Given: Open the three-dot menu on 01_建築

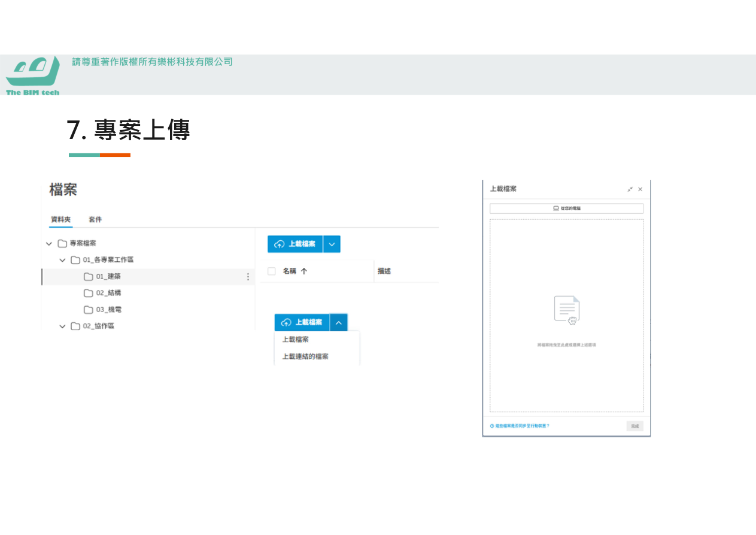Looking at the screenshot, I should (248, 277).
